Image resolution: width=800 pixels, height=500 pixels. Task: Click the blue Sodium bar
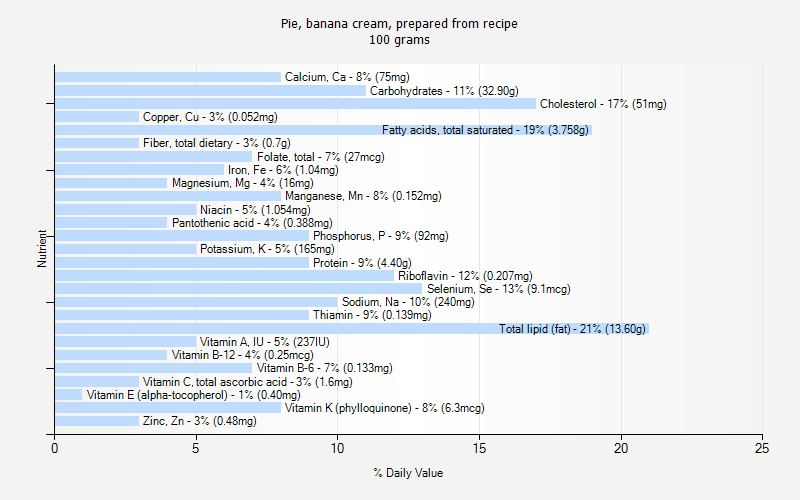[196, 302]
